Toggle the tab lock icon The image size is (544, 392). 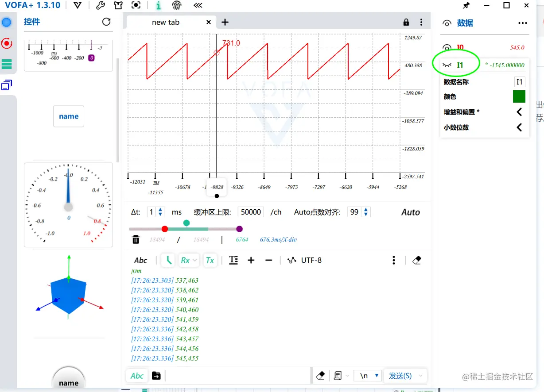(406, 22)
